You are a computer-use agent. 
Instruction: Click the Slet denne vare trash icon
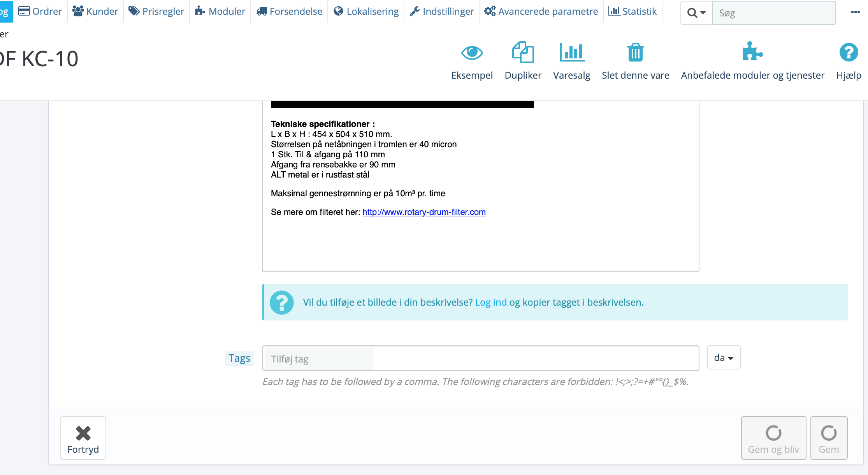tap(635, 53)
